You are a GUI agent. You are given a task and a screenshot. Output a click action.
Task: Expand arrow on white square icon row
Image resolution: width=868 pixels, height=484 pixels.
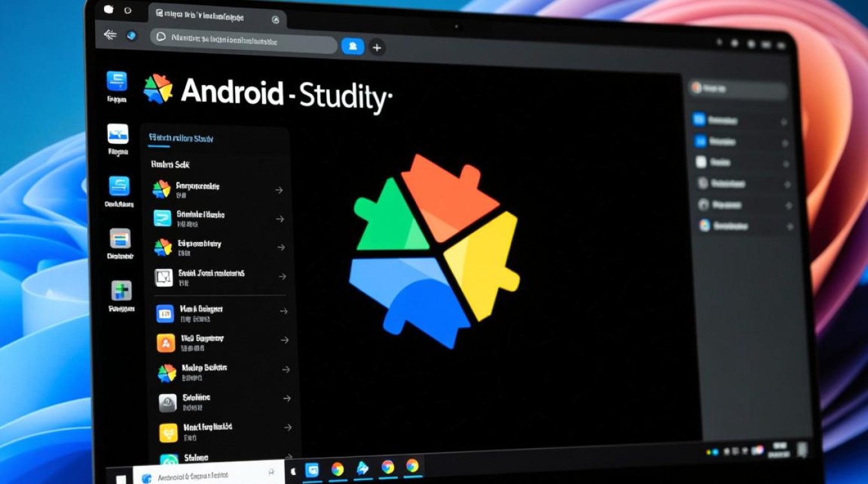click(x=282, y=276)
